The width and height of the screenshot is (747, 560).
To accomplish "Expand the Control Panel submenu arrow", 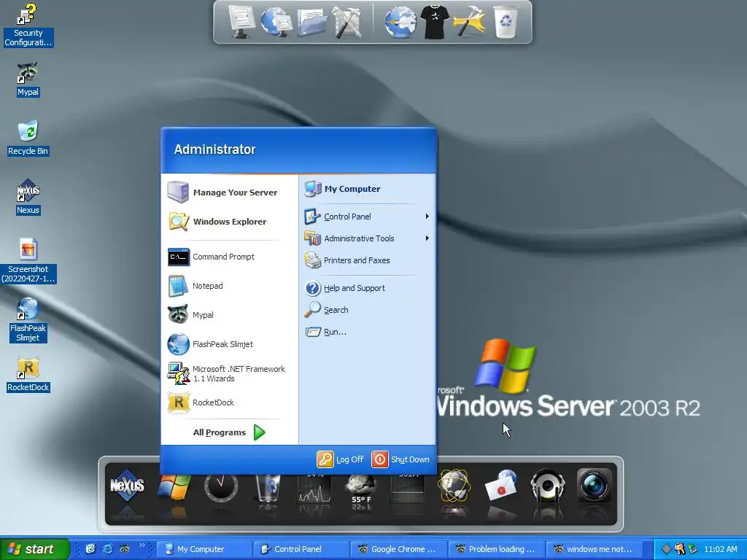I will click(427, 216).
